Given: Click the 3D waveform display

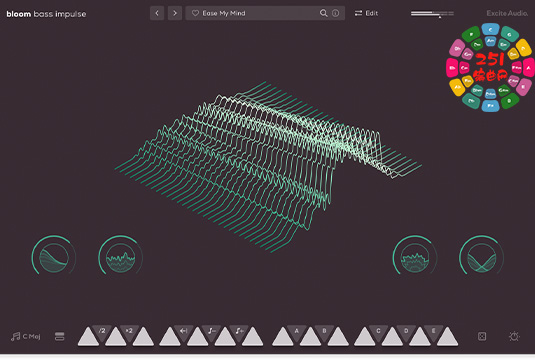Looking at the screenshot, I should (x=268, y=167).
